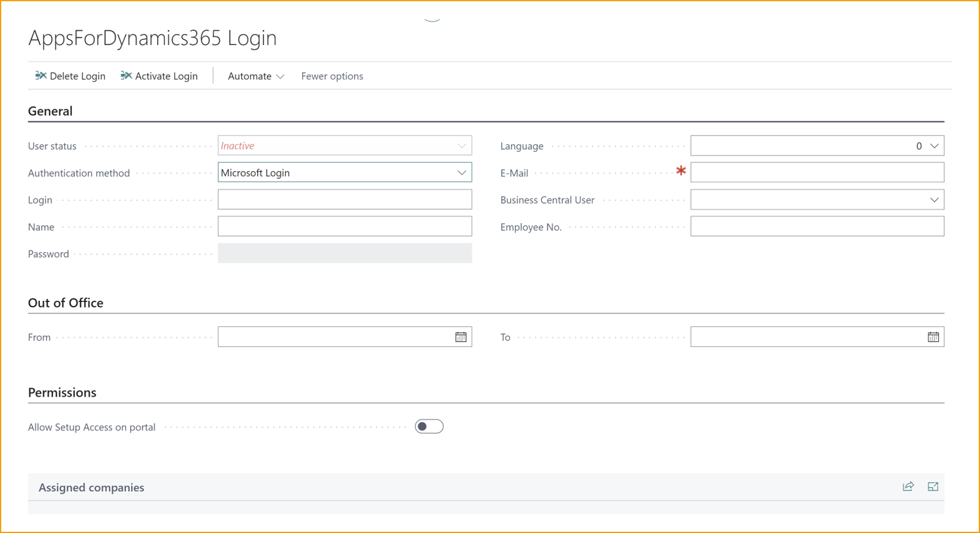The height and width of the screenshot is (533, 980).
Task: Toggle Allow Setup Access on portal
Action: [429, 427]
